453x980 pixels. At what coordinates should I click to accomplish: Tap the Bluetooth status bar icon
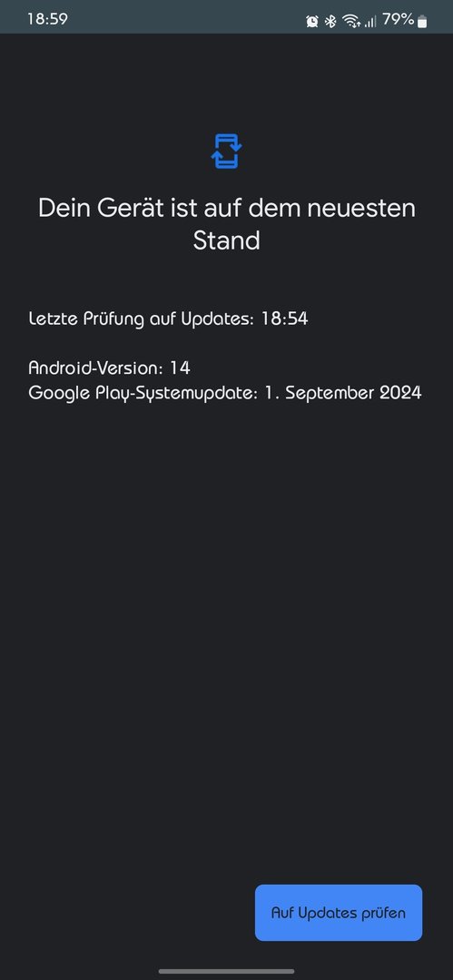coord(330,21)
